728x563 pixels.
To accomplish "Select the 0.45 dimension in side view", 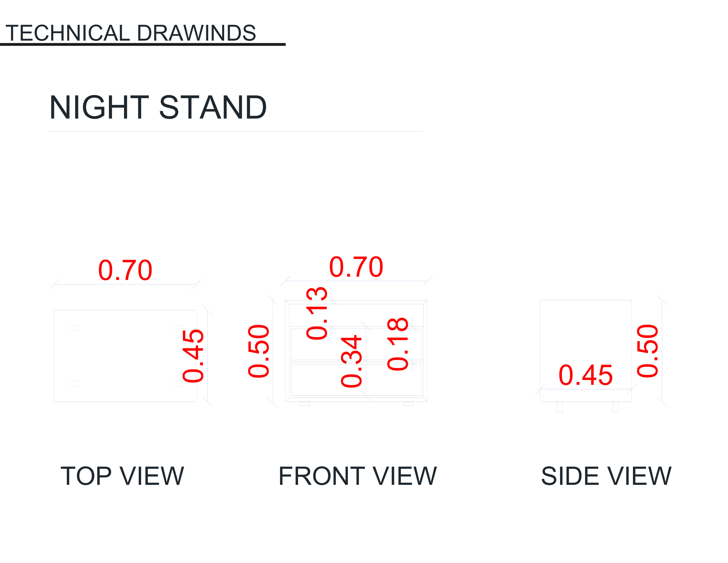I will (585, 376).
